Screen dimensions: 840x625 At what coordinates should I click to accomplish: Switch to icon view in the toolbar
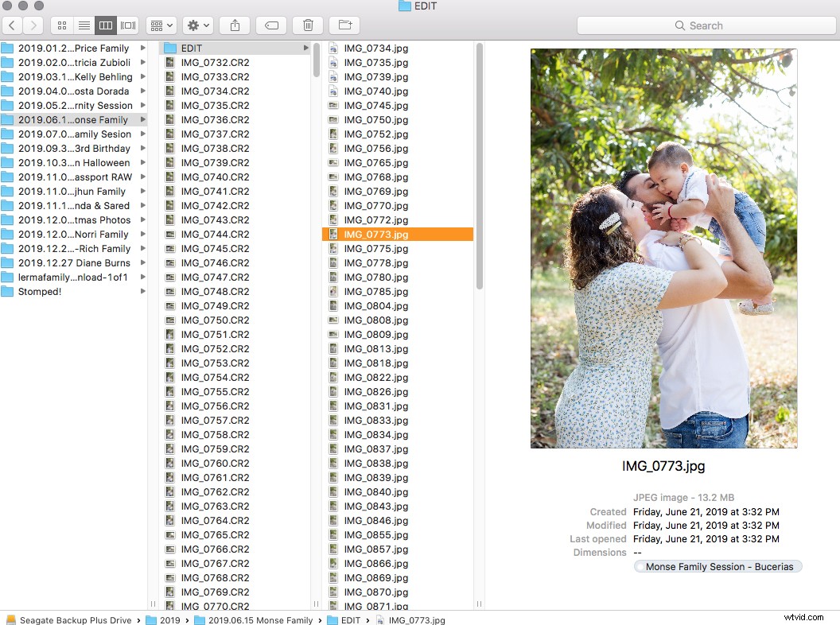(x=61, y=25)
